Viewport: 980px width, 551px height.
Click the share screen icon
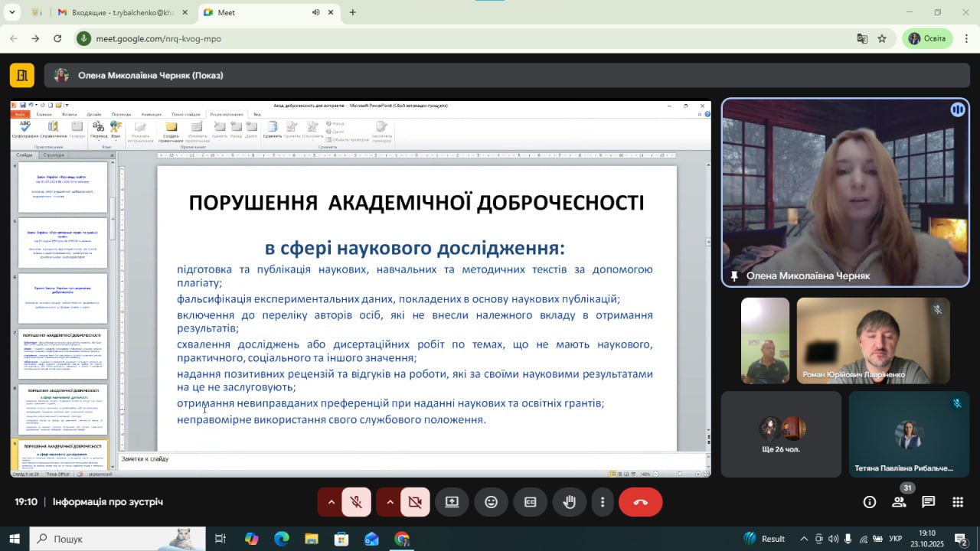[x=452, y=502]
